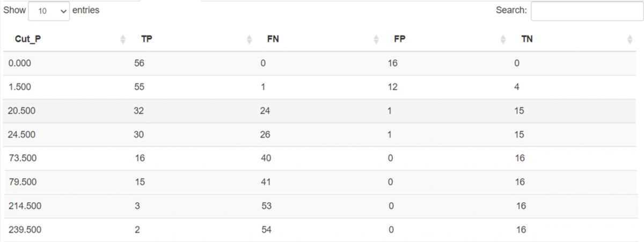Viewport: 644px width, 242px height.
Task: Sort table by TP header label
Action: coord(147,39)
